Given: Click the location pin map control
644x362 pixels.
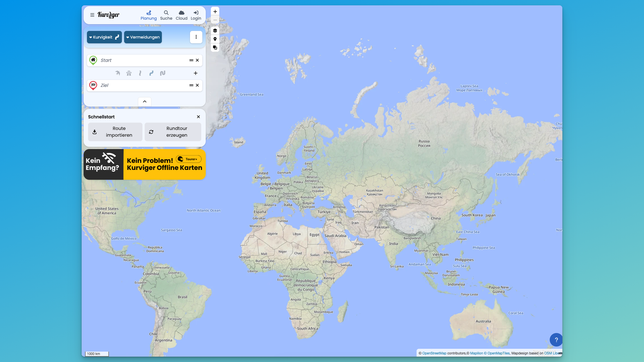Looking at the screenshot, I should click(215, 39).
